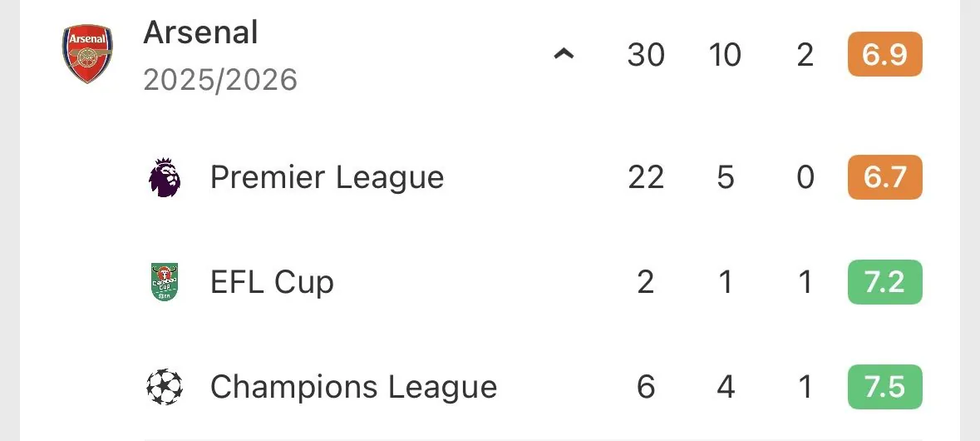
Task: Click the Arsenal club crest icon
Action: tap(86, 54)
